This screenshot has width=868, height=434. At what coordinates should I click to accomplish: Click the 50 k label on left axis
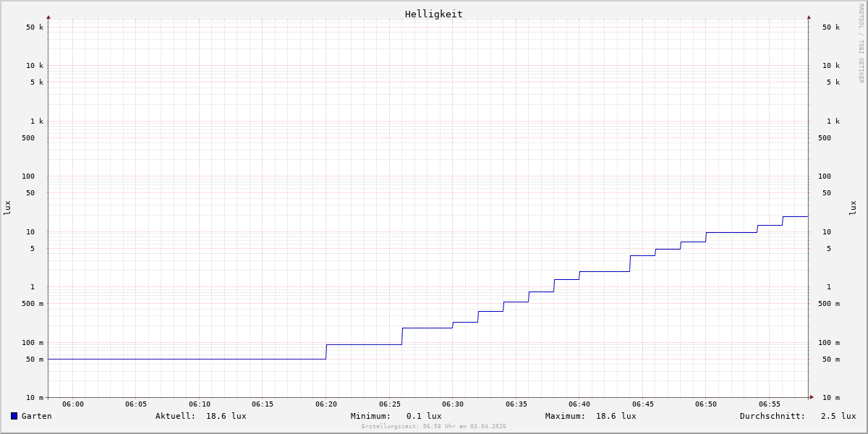(35, 27)
